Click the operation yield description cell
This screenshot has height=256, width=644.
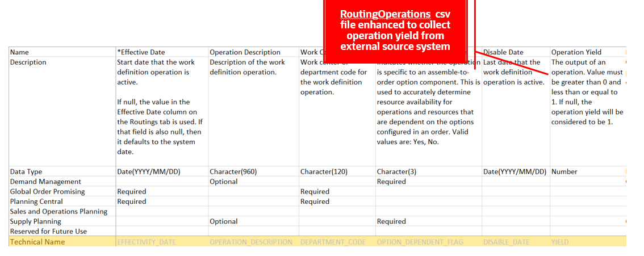click(x=588, y=112)
